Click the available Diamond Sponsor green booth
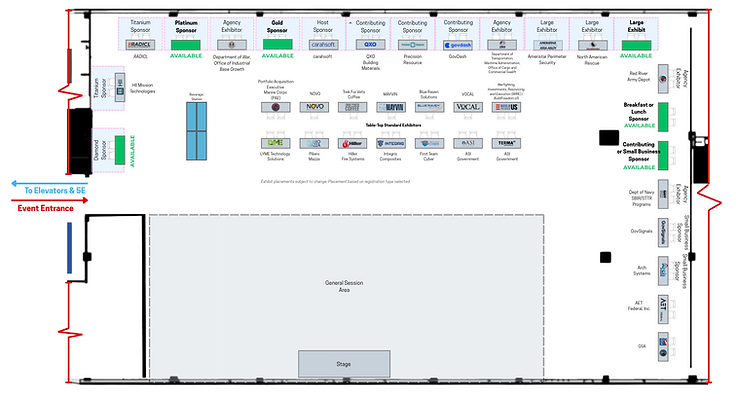This screenshot has width=738, height=394. click(120, 150)
